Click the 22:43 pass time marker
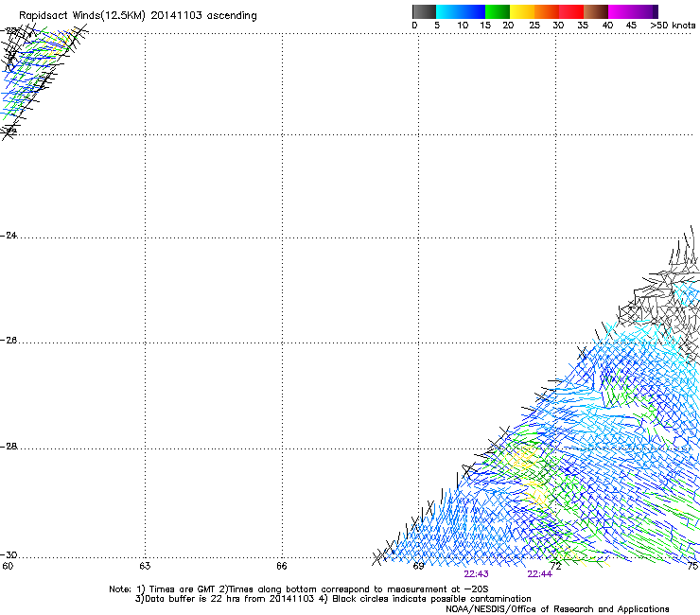700x615 pixels. click(476, 574)
